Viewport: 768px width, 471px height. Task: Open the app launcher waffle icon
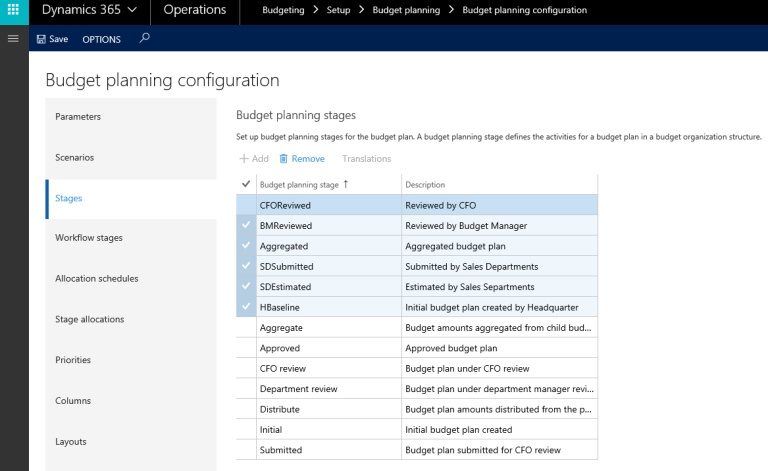pos(13,10)
